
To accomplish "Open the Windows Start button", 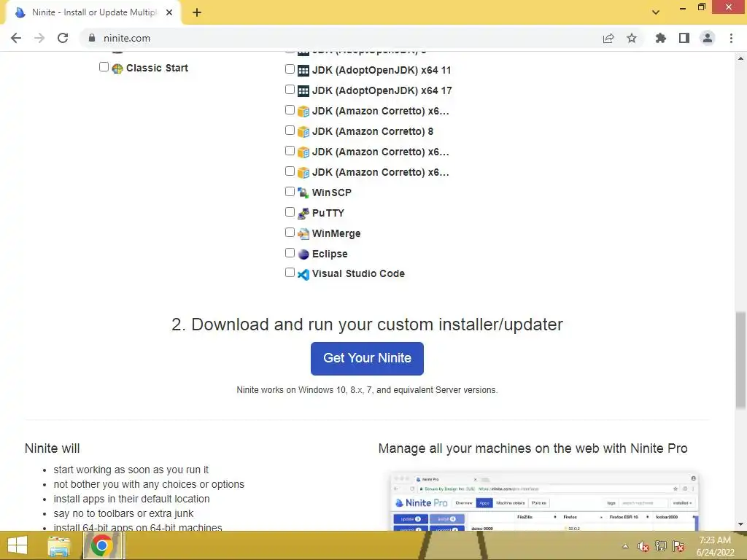I will (x=18, y=545).
